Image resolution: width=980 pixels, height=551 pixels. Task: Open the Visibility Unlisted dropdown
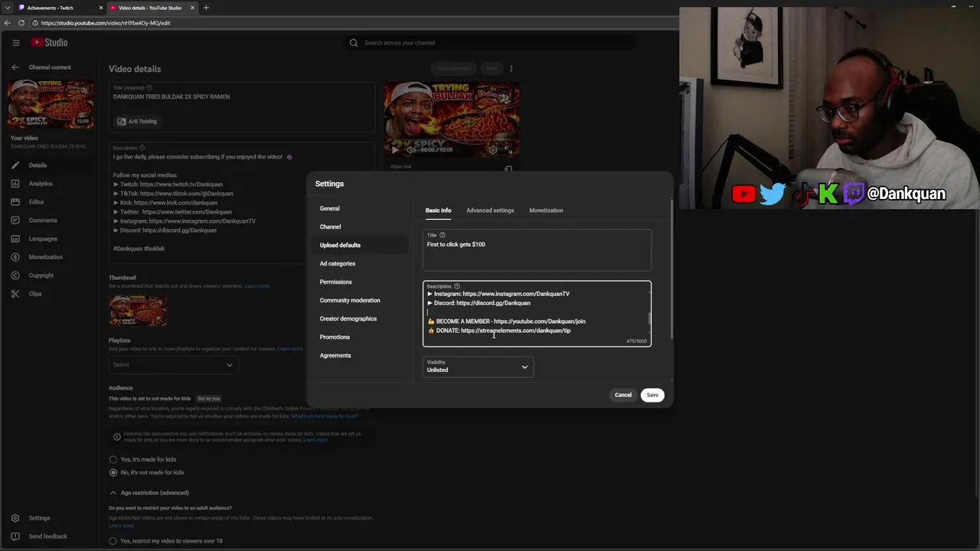click(x=478, y=367)
